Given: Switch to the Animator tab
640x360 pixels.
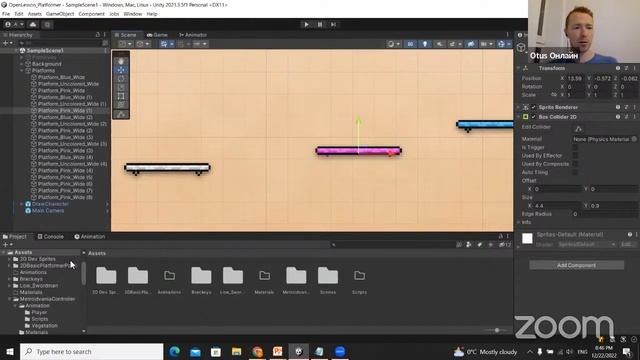Looking at the screenshot, I should pyautogui.click(x=193, y=35).
